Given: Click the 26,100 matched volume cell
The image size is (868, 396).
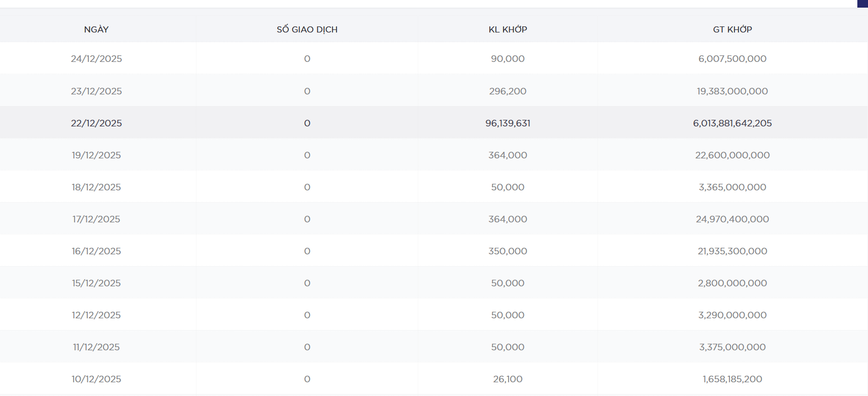Looking at the screenshot, I should [508, 379].
